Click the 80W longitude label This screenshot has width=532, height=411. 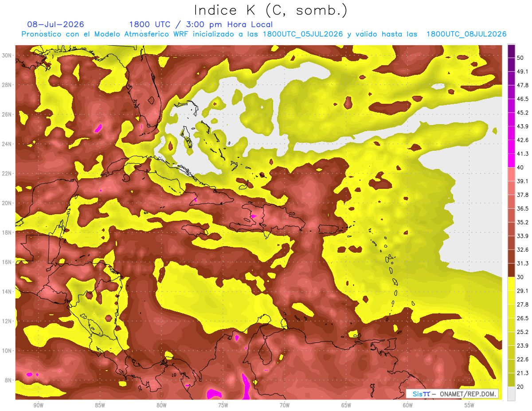pyautogui.click(x=161, y=405)
